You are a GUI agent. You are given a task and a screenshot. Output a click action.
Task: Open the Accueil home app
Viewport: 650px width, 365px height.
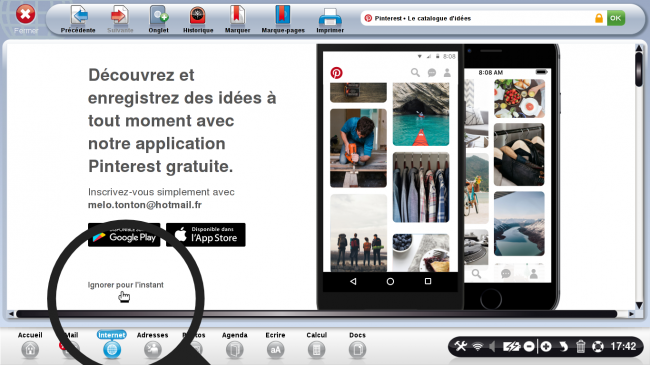30,345
